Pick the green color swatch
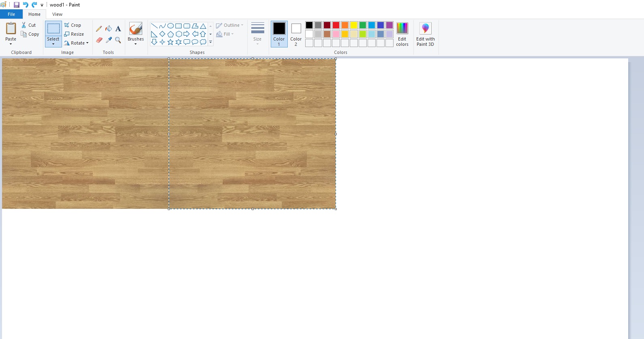The width and height of the screenshot is (644, 339). 363,25
